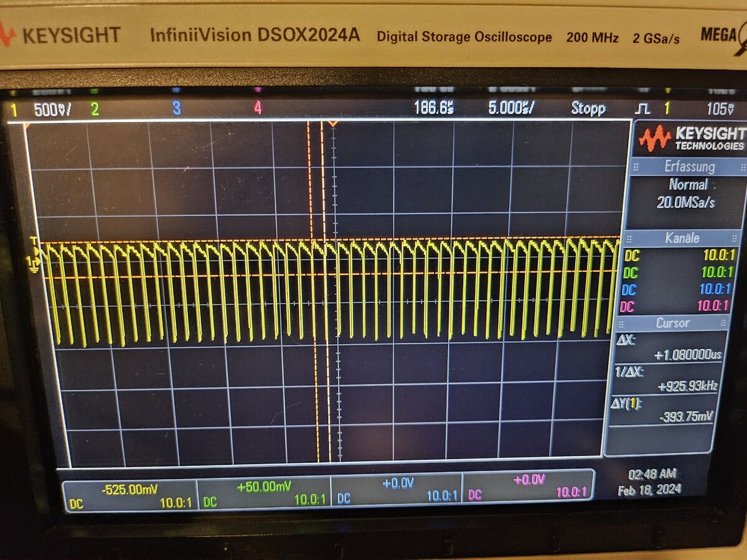Image resolution: width=747 pixels, height=560 pixels.
Task: Click the InfiniiVision DSOX2024A model label
Action: coord(254,35)
